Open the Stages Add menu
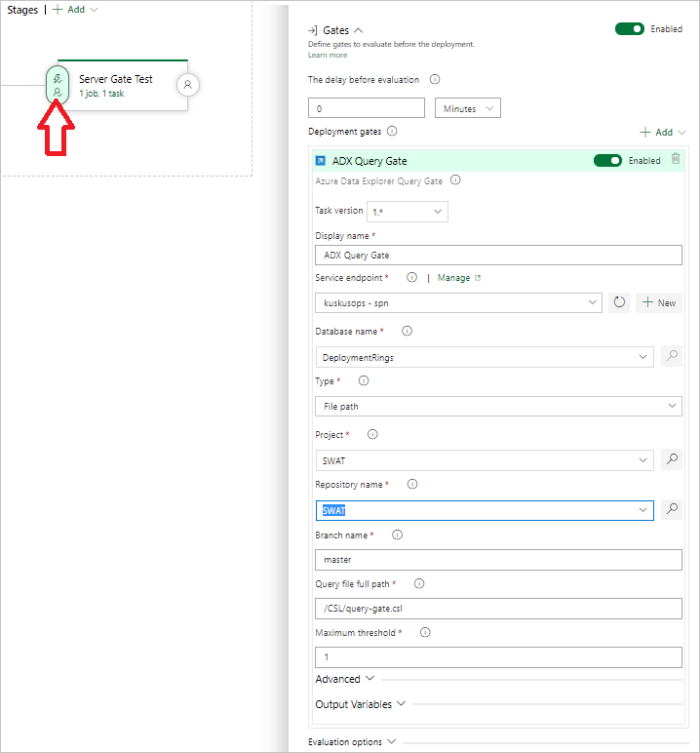The height and width of the screenshot is (753, 700). 75,9
